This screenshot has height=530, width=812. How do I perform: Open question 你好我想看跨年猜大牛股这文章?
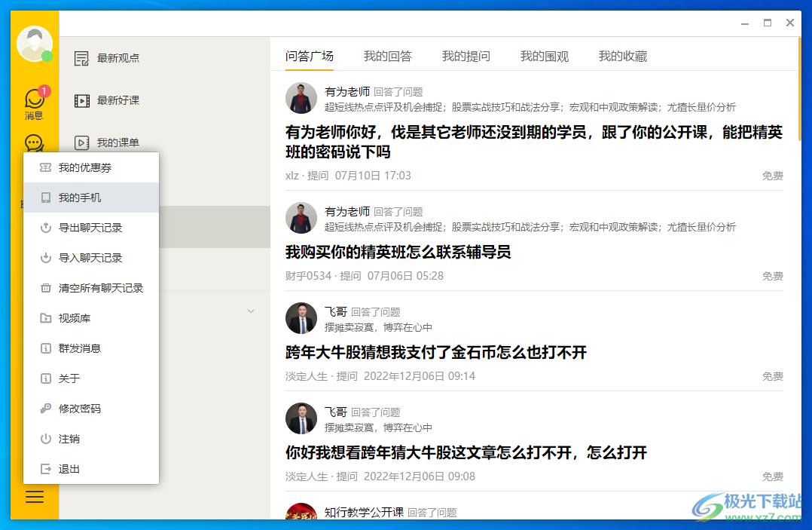(x=466, y=453)
